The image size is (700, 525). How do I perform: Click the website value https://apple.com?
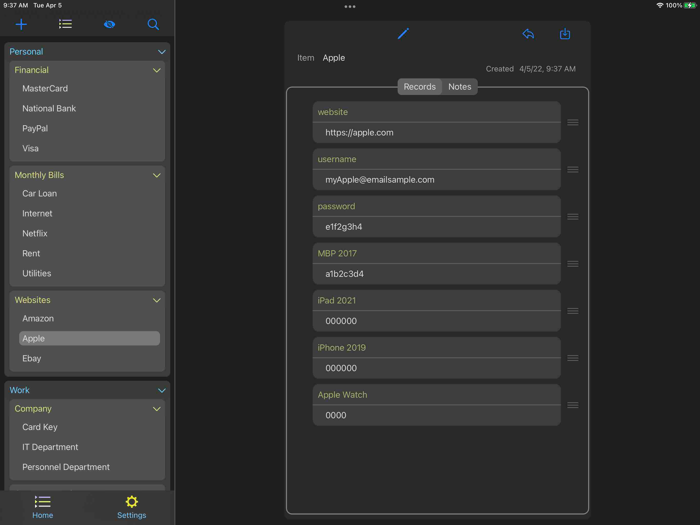(x=359, y=133)
